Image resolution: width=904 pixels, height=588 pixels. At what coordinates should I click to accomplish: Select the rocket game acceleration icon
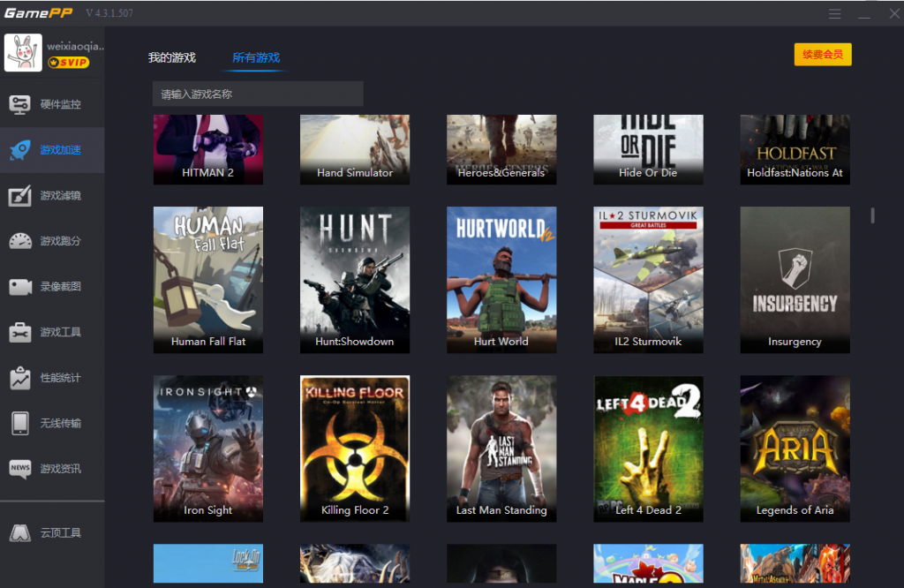point(19,150)
